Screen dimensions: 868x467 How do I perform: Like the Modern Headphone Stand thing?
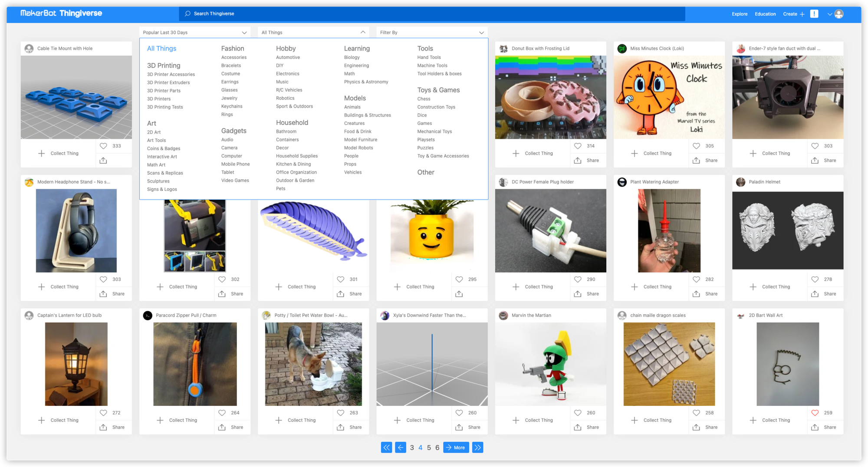click(x=103, y=279)
